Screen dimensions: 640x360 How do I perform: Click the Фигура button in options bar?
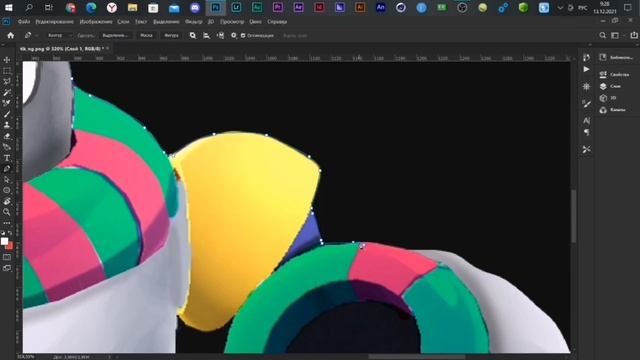171,36
